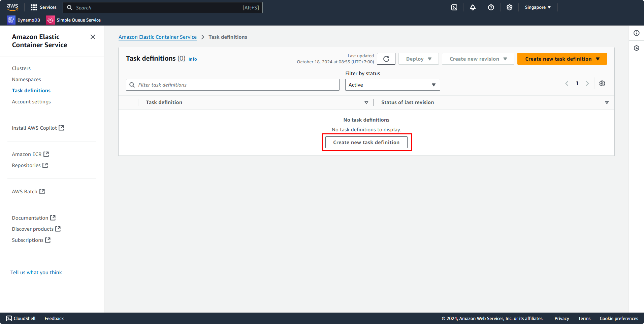644x324 pixels.
Task: Select Task definitions in sidebar
Action: tap(31, 91)
